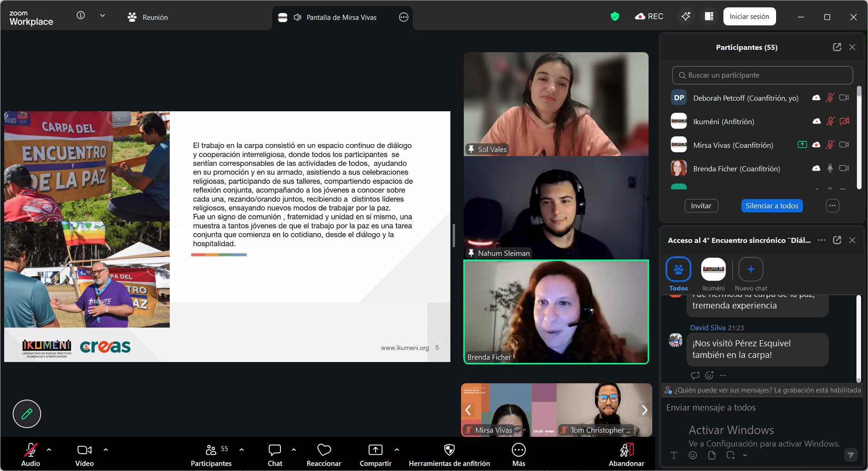This screenshot has height=471, width=868.
Task: Select Sol Vales video tile
Action: 556,104
